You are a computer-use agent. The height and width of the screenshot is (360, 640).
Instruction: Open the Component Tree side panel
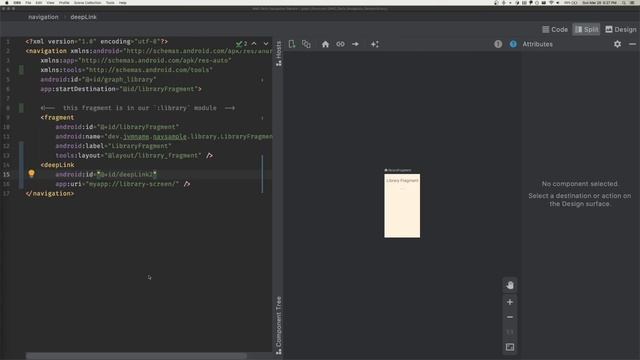(279, 324)
